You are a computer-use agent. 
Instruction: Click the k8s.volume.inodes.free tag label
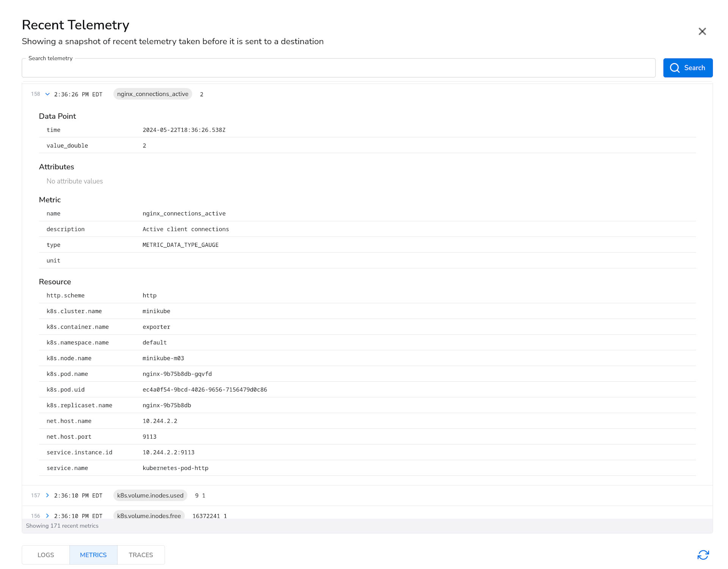tap(149, 516)
